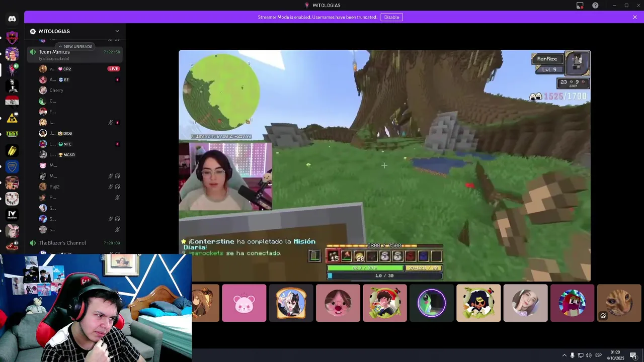644x362 pixels.
Task: Click Windows notification center icon
Action: 633,355
